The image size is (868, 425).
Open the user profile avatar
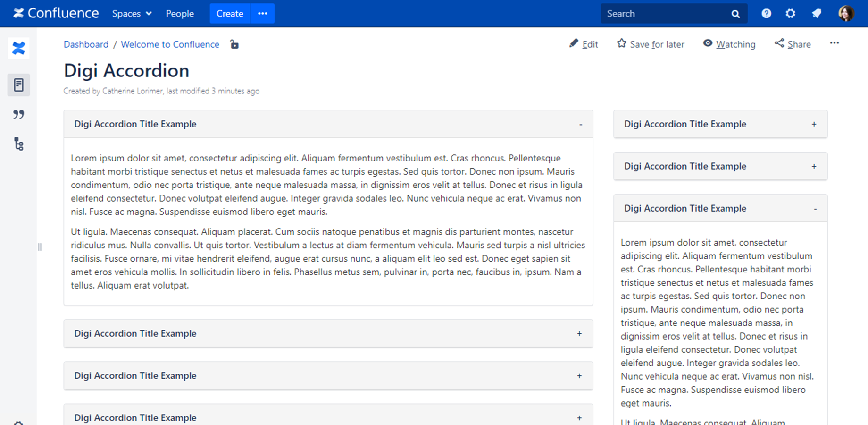click(846, 14)
